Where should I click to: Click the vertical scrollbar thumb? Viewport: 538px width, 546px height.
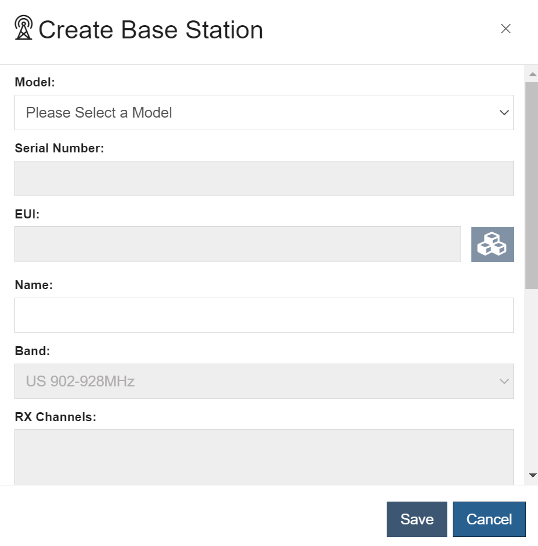pyautogui.click(x=531, y=186)
